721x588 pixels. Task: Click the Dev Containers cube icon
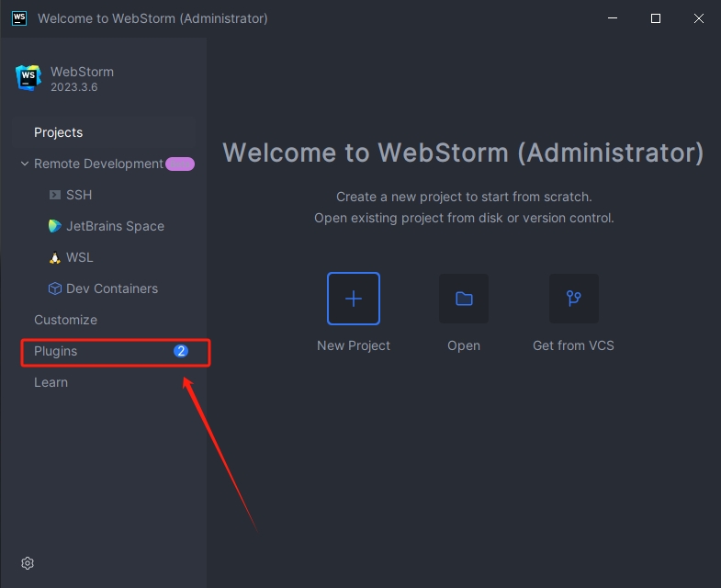55,288
